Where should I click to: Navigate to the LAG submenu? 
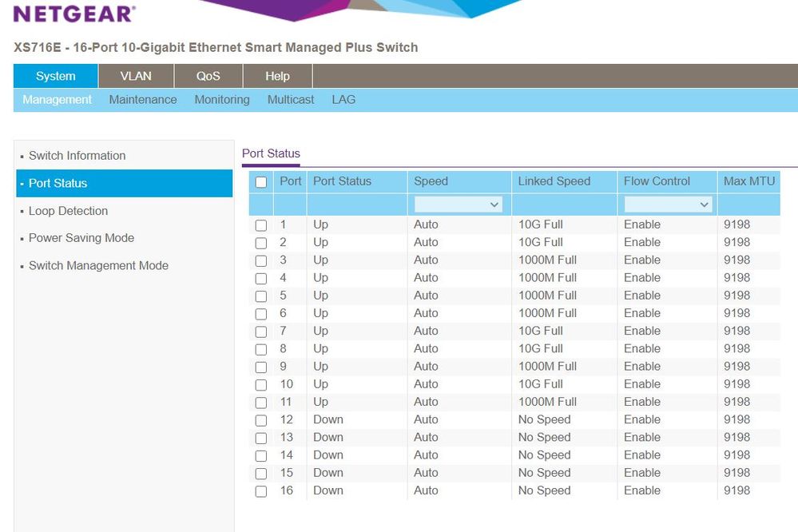click(343, 100)
